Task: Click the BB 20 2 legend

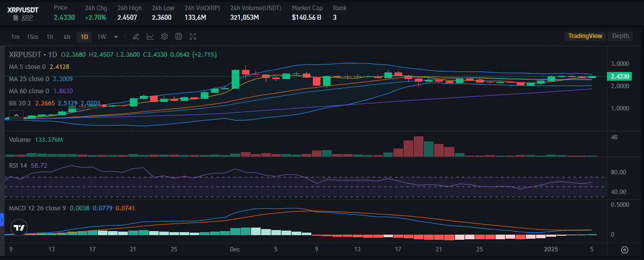Action: pyautogui.click(x=21, y=103)
